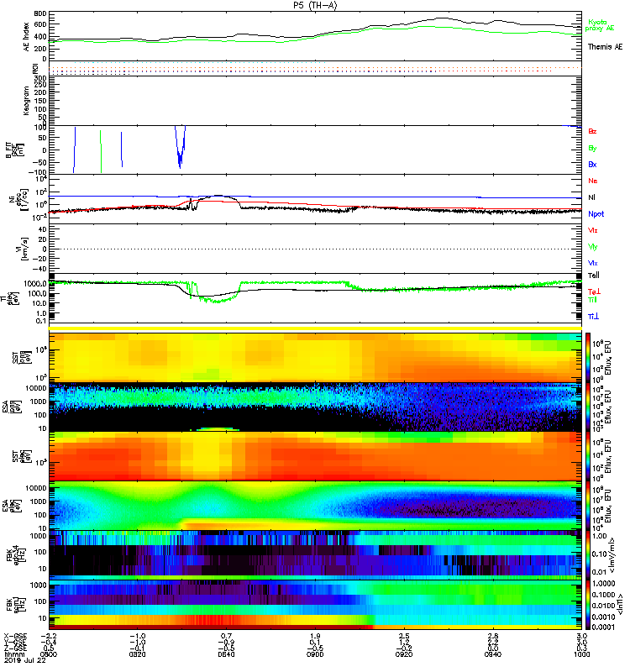Click the black Themis AE peak near 0930

point(442,18)
